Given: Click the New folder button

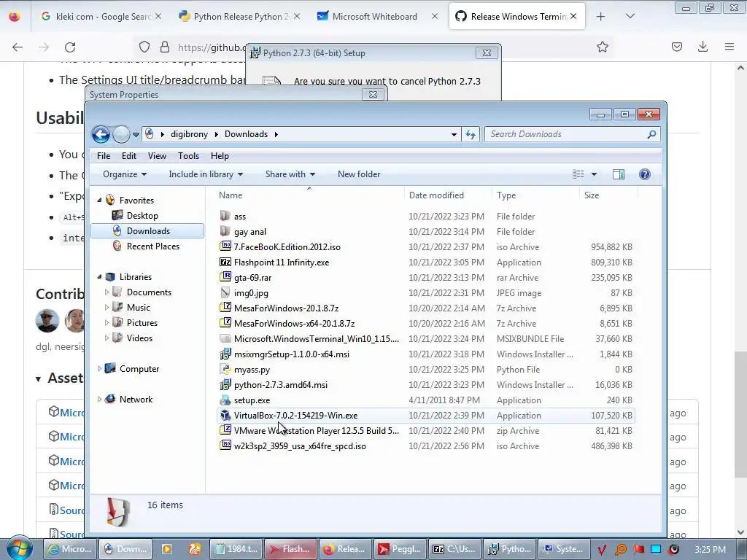Looking at the screenshot, I should pos(359,174).
